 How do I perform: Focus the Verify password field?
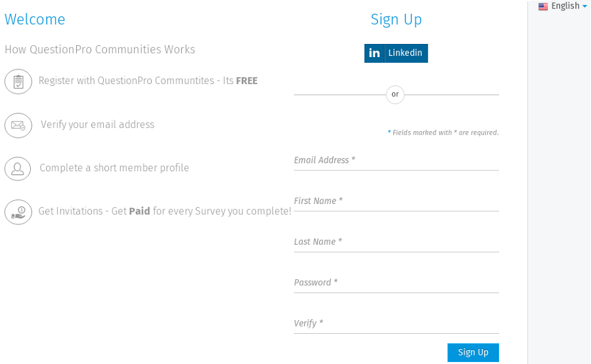pyautogui.click(x=396, y=323)
